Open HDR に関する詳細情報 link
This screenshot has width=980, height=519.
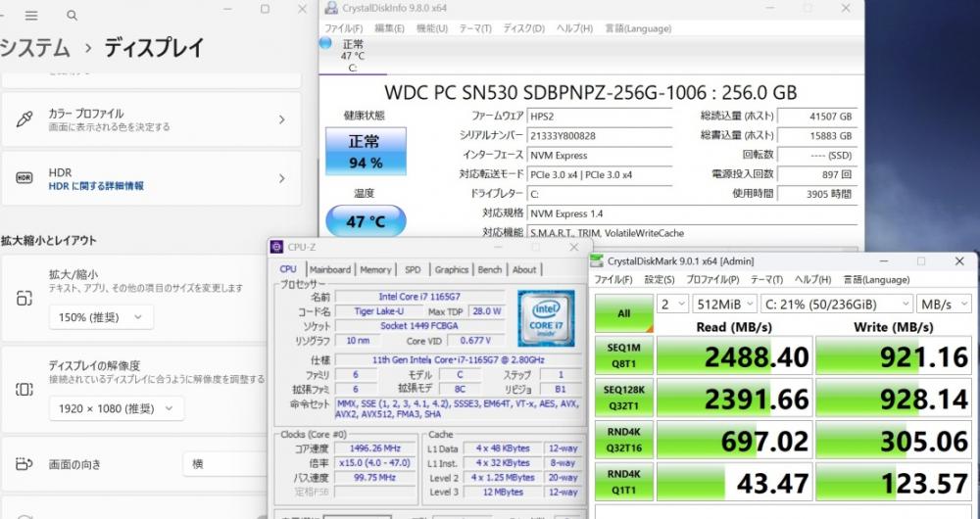point(96,186)
